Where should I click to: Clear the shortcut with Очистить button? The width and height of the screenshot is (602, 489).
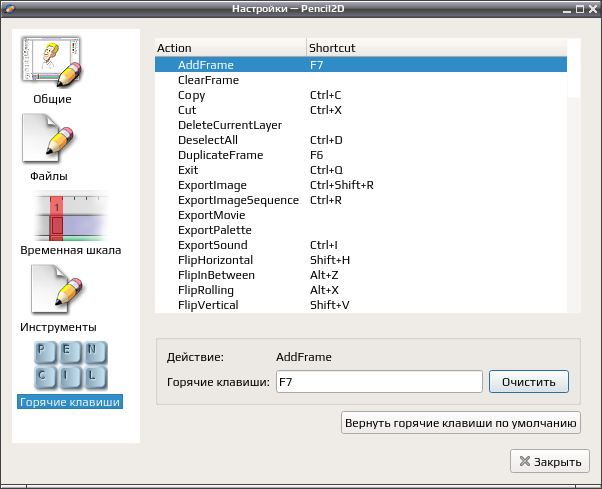[529, 382]
